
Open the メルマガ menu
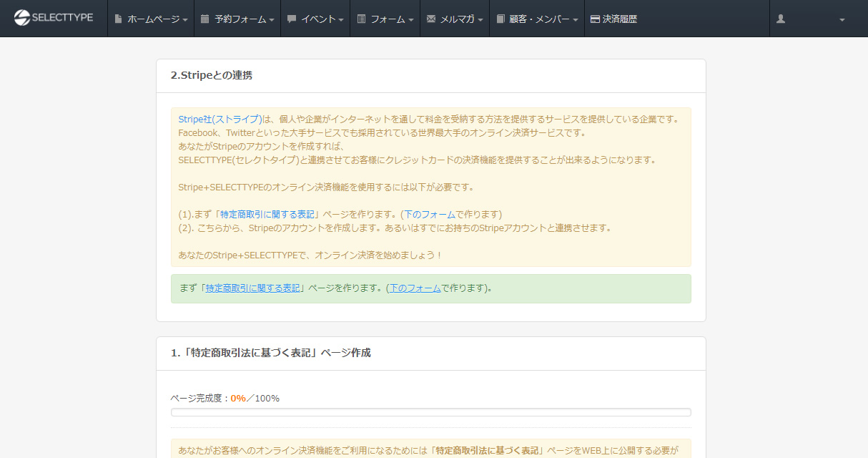tap(458, 19)
